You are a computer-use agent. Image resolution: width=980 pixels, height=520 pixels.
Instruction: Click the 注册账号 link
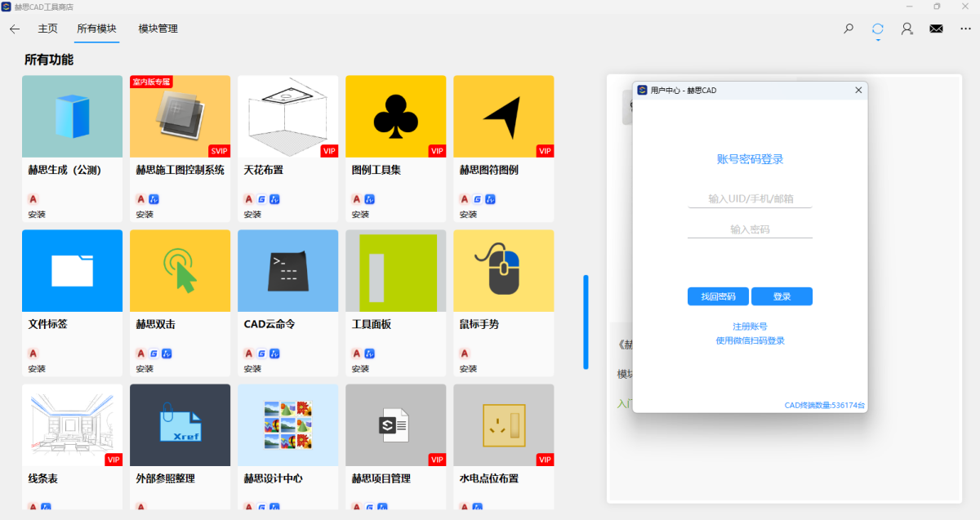pyautogui.click(x=750, y=327)
